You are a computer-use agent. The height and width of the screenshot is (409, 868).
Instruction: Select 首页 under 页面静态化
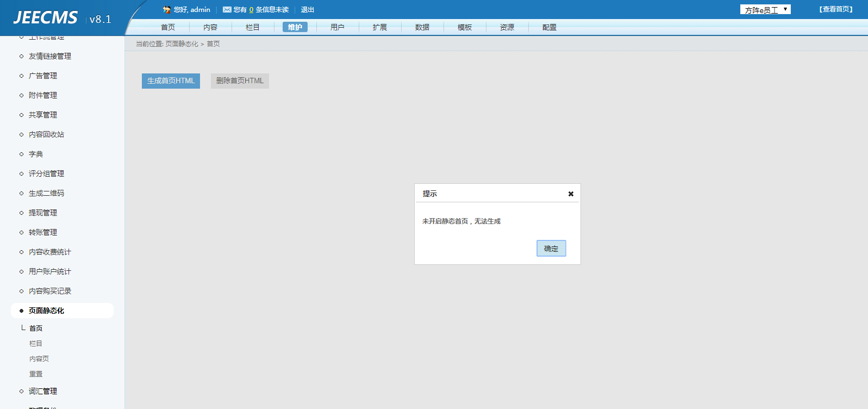tap(36, 328)
